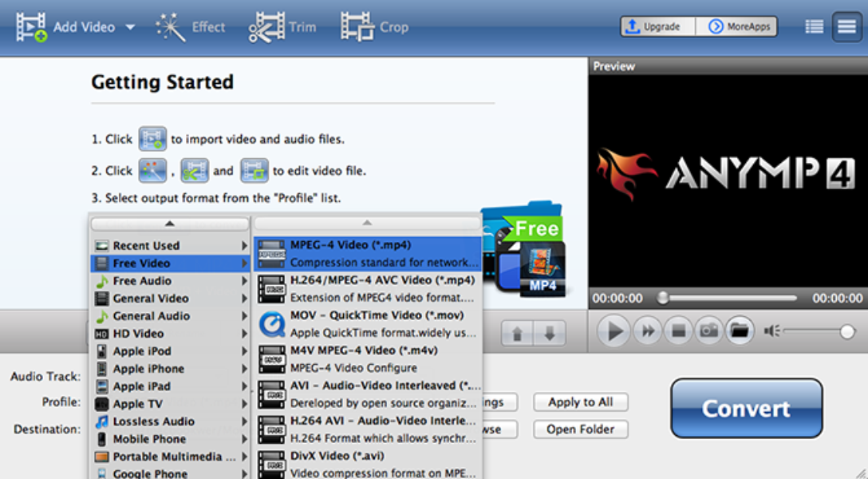Expand the Add Video dropdown arrow

[x=130, y=27]
